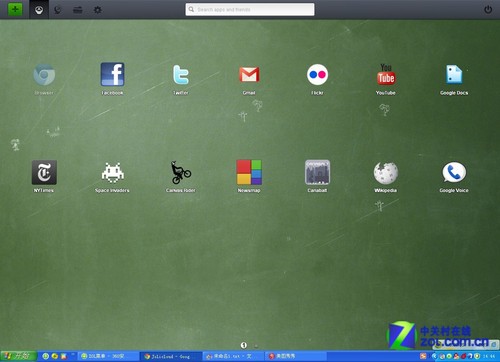The height and width of the screenshot is (362, 500).
Task: Switch to second launcher page dot
Action: click(x=256, y=346)
